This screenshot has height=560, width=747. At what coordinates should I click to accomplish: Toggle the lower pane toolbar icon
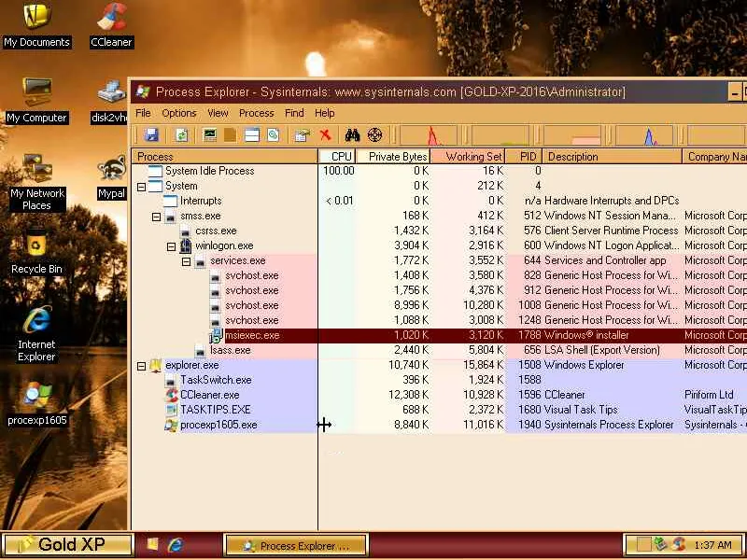251,134
